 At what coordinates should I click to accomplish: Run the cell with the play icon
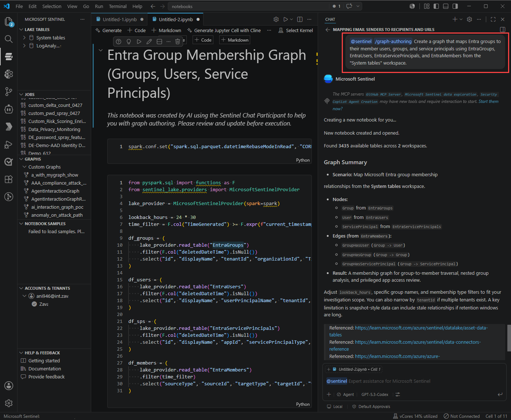point(139,42)
